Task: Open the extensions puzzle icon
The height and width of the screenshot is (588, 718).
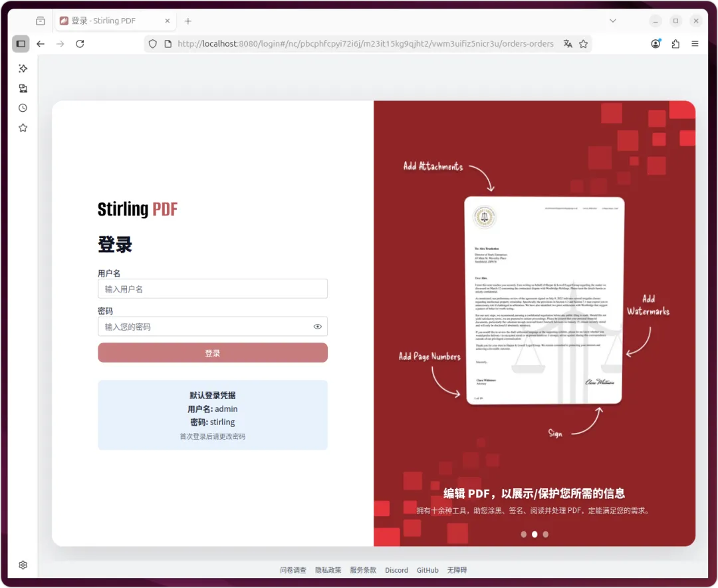Action: (x=675, y=44)
